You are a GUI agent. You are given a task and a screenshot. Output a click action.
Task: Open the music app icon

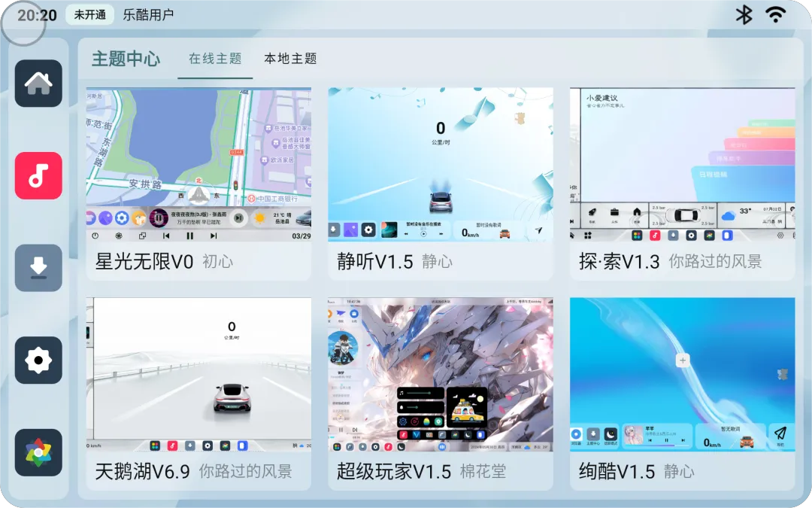click(x=38, y=176)
